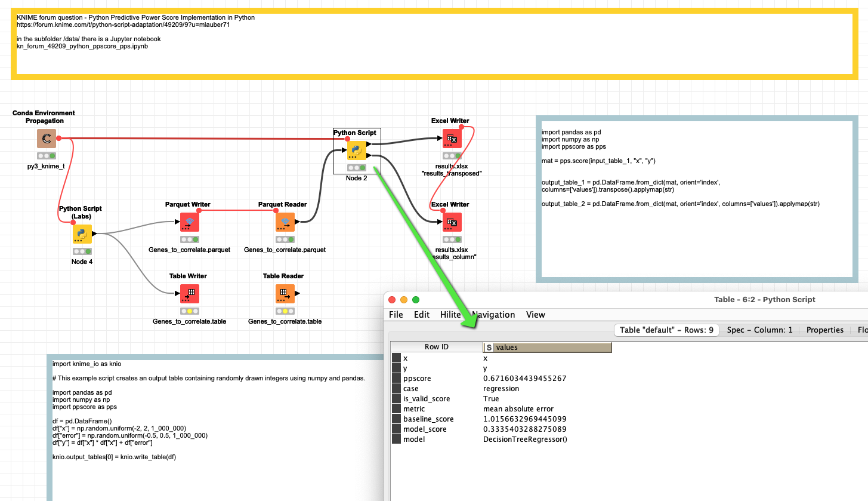868x501 pixels.
Task: Click the values column header
Action: [x=537, y=347]
